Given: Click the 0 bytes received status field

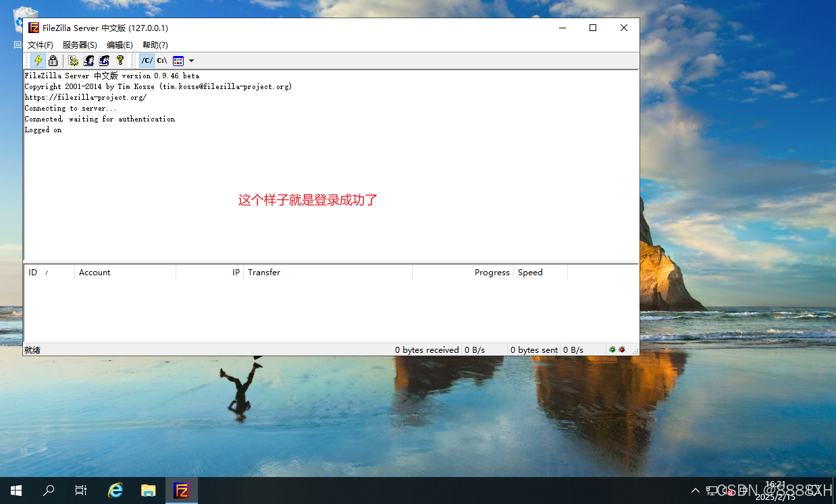Looking at the screenshot, I should [427, 349].
